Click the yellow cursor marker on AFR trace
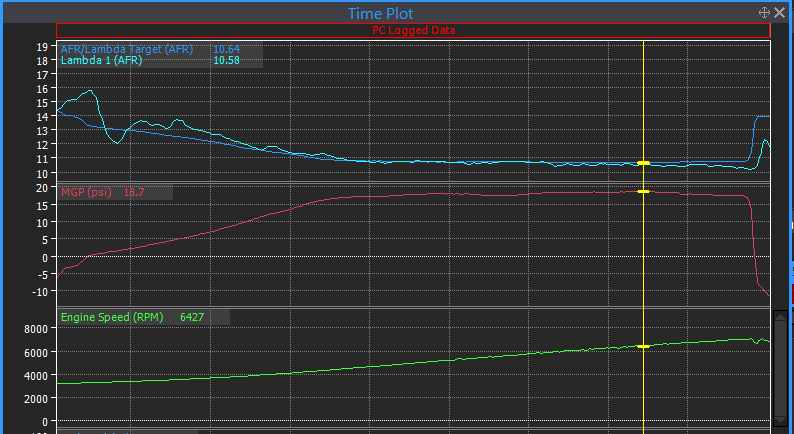This screenshot has height=434, width=794. [643, 163]
